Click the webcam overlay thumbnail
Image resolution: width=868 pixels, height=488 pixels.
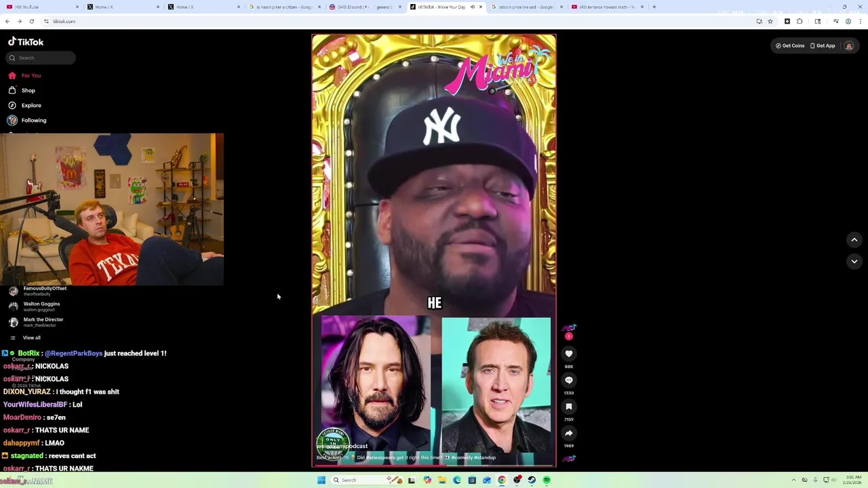tap(112, 209)
